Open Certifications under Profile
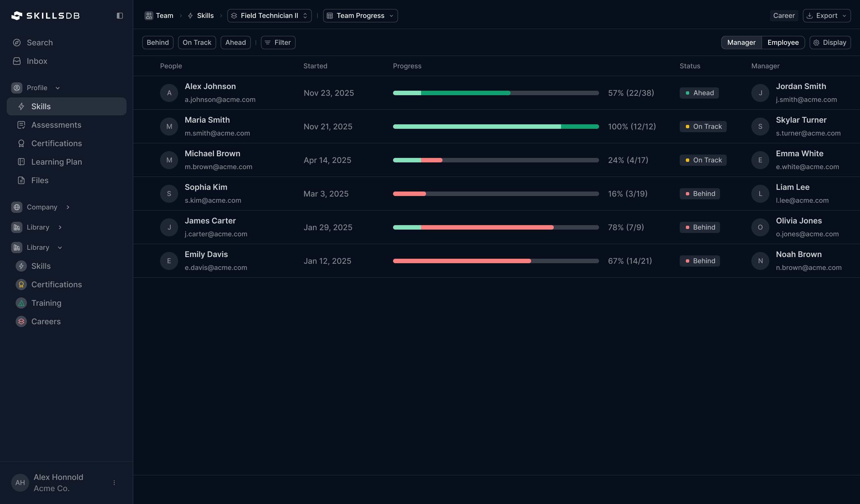 click(x=56, y=143)
